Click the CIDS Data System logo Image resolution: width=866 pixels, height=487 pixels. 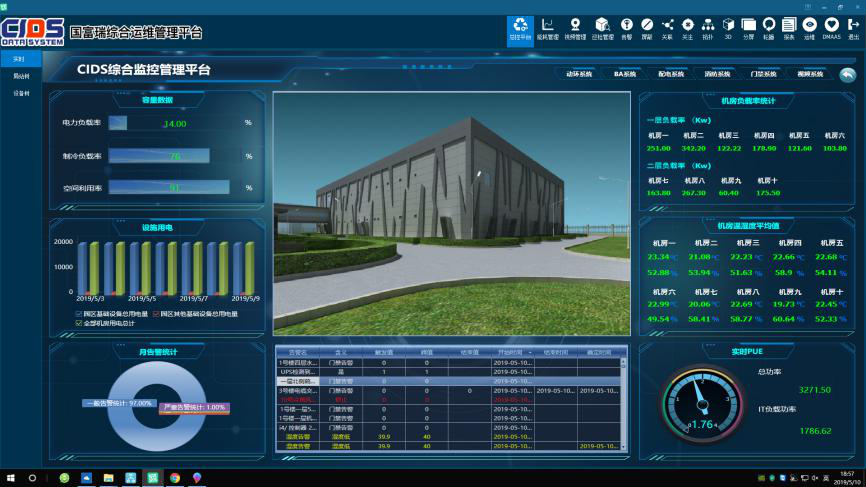[33, 32]
